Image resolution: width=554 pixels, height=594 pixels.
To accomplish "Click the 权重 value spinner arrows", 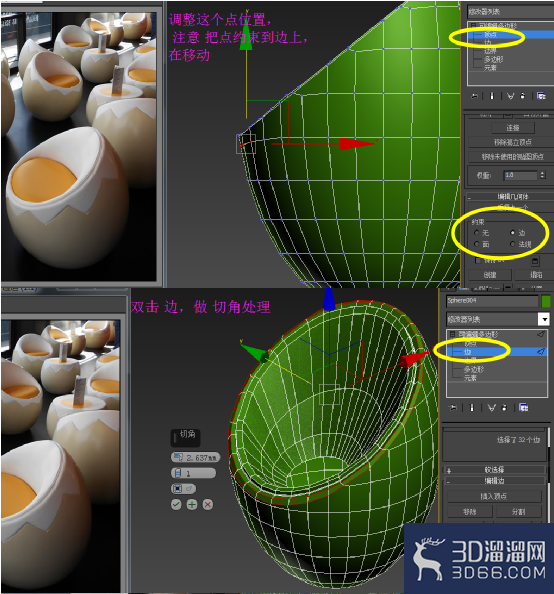I will 542,175.
